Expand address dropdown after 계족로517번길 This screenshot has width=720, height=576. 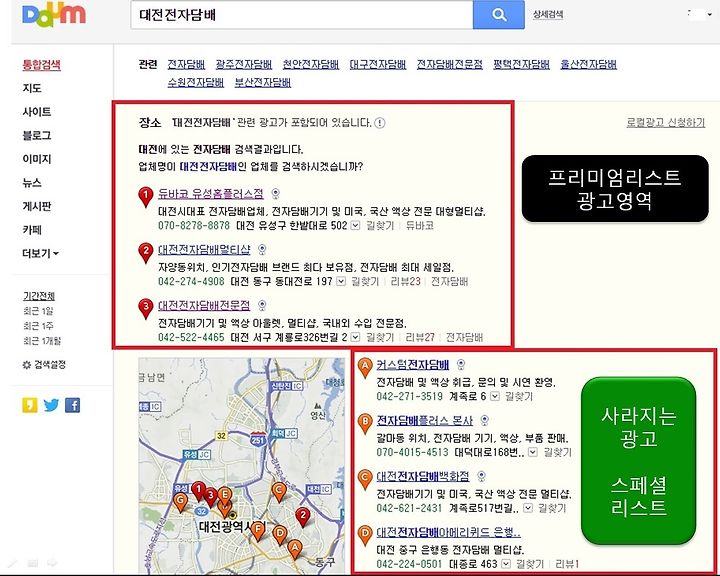coord(528,508)
